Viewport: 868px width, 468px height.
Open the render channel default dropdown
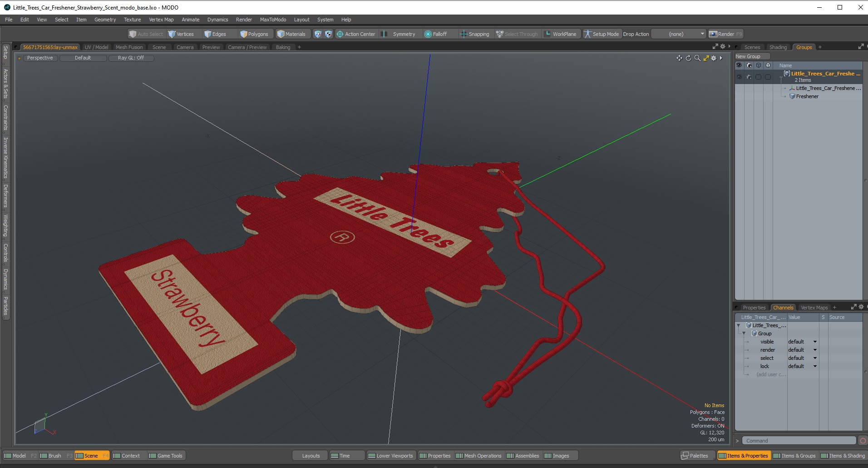[803, 350]
